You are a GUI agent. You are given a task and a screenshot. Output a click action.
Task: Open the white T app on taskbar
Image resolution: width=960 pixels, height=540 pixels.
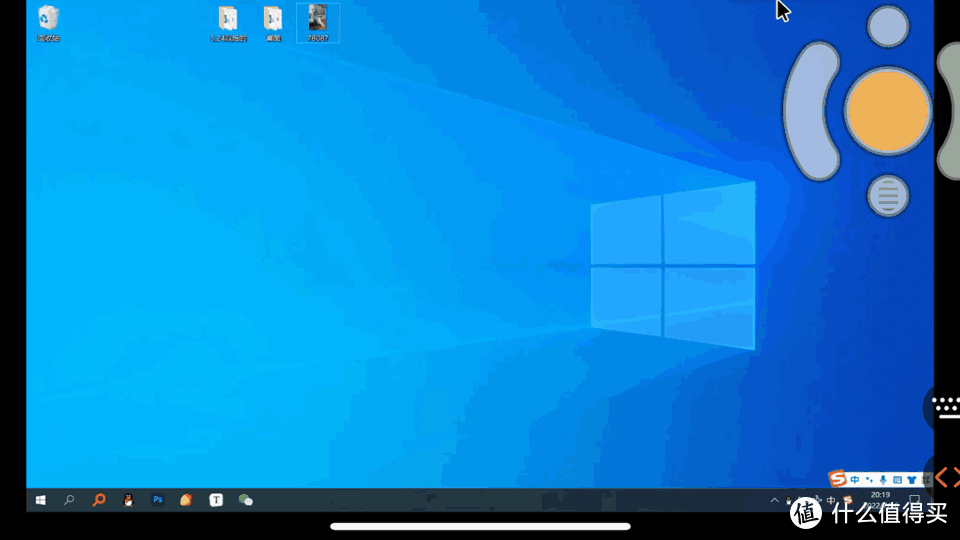coord(216,500)
